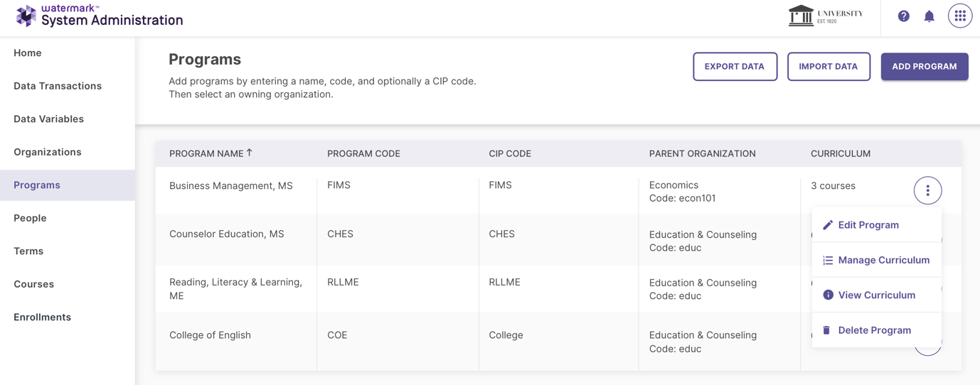Image resolution: width=980 pixels, height=385 pixels.
Task: Sort by Program Name column arrow
Action: (x=250, y=153)
